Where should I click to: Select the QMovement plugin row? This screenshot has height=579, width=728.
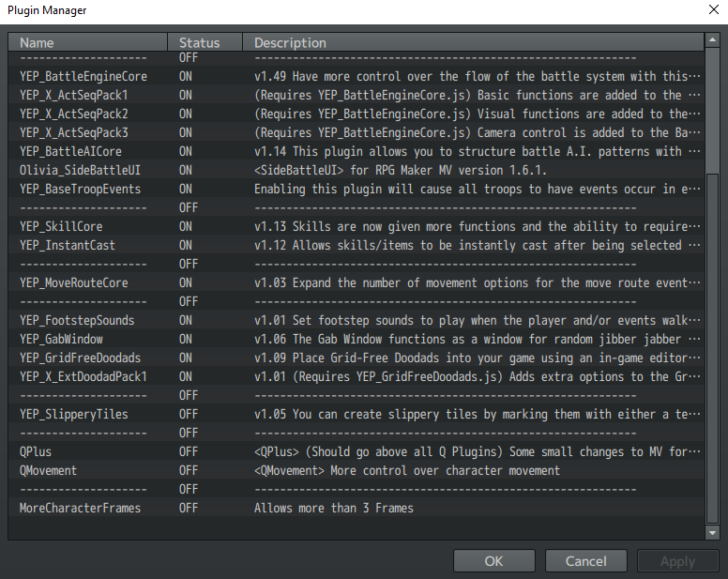pos(356,470)
